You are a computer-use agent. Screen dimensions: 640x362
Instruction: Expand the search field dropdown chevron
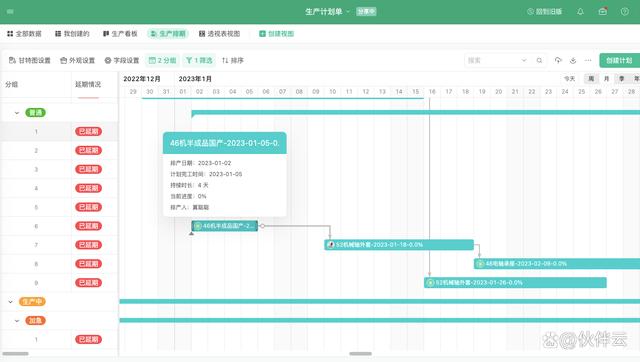point(524,60)
